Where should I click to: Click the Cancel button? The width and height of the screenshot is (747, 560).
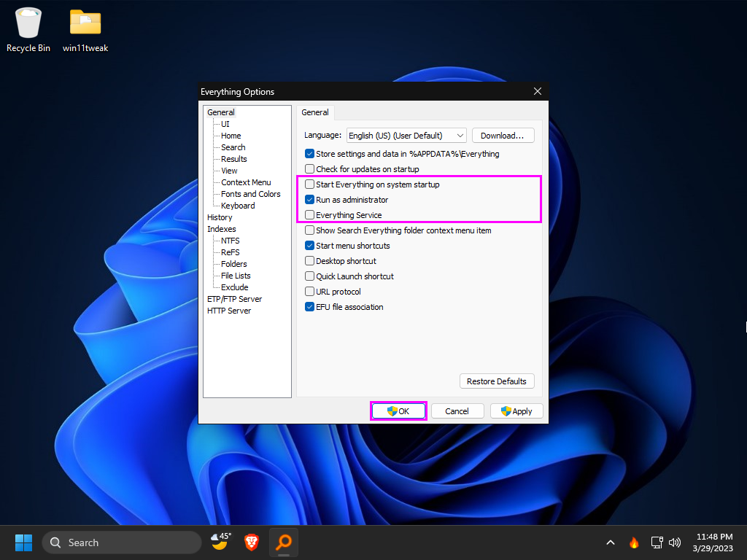[457, 411]
